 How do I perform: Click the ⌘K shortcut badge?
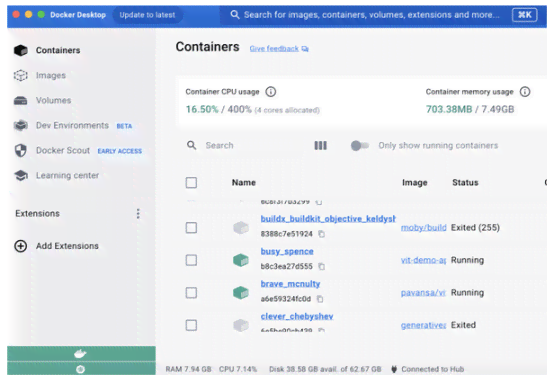click(x=525, y=15)
